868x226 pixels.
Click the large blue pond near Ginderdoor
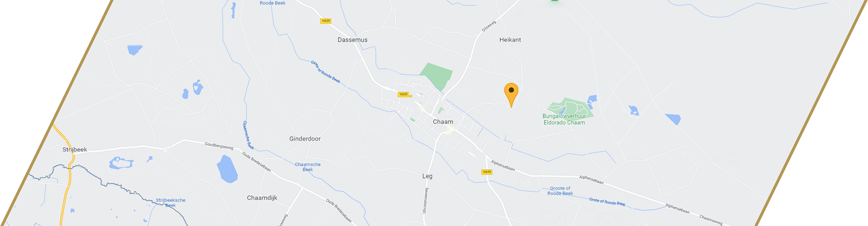[227, 168]
